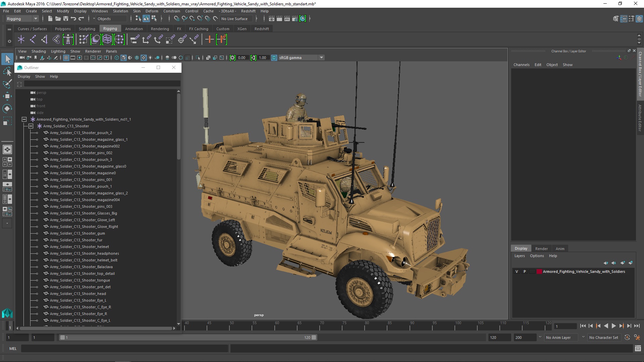Open the Skeleton menu
The width and height of the screenshot is (644, 362).
tap(120, 11)
